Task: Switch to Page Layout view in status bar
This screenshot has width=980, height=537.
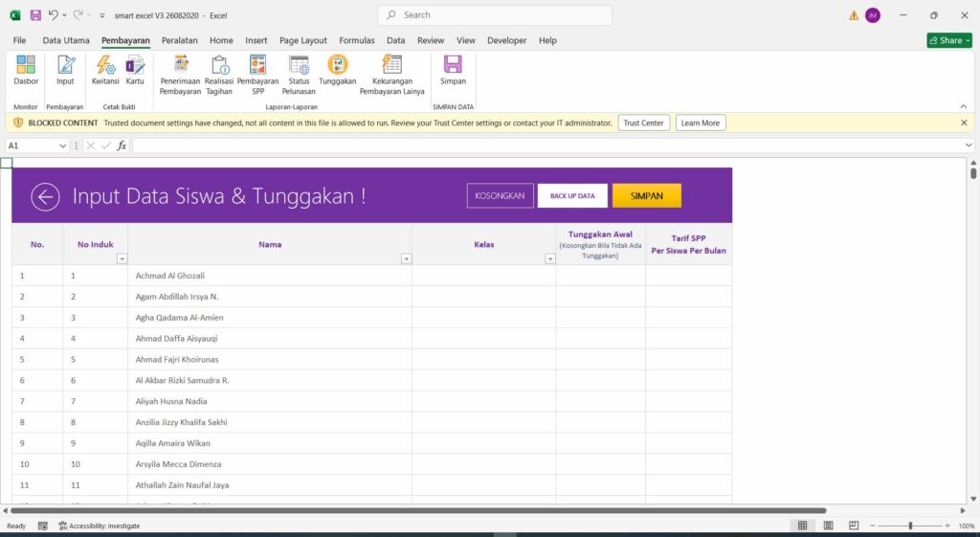Action: [828, 526]
